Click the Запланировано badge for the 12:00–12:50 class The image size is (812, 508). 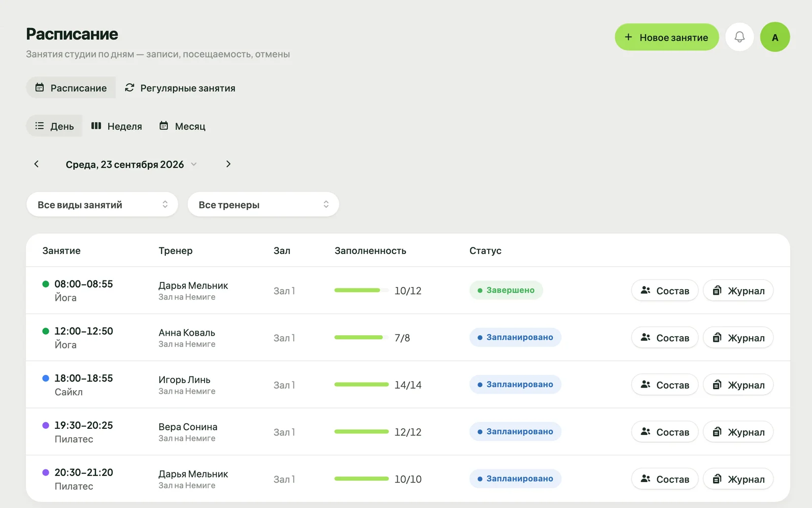click(x=515, y=337)
